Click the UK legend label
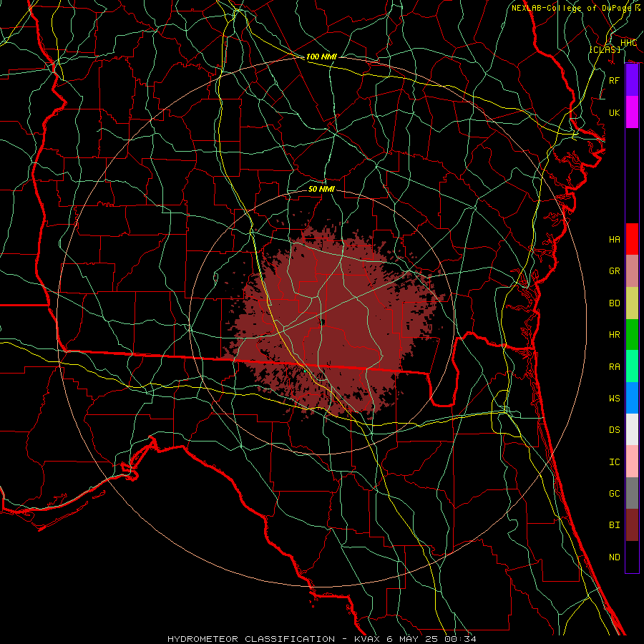Image resolution: width=644 pixels, height=644 pixels. coord(615,112)
